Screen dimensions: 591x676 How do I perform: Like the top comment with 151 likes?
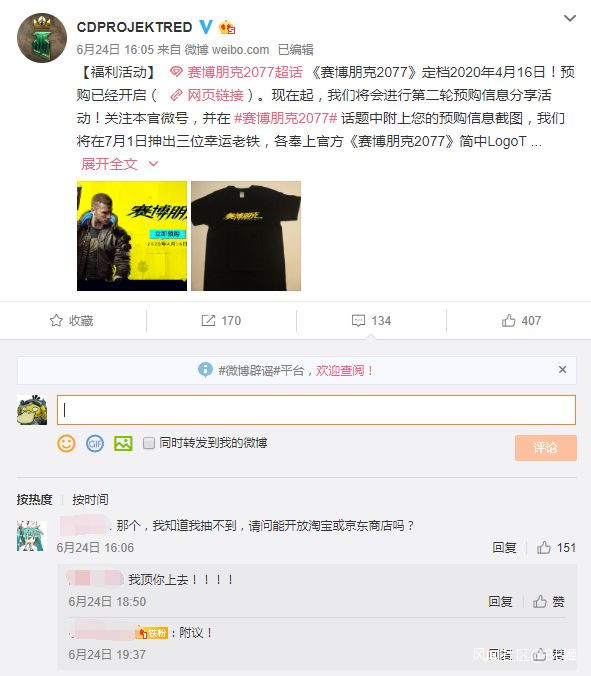pos(544,547)
